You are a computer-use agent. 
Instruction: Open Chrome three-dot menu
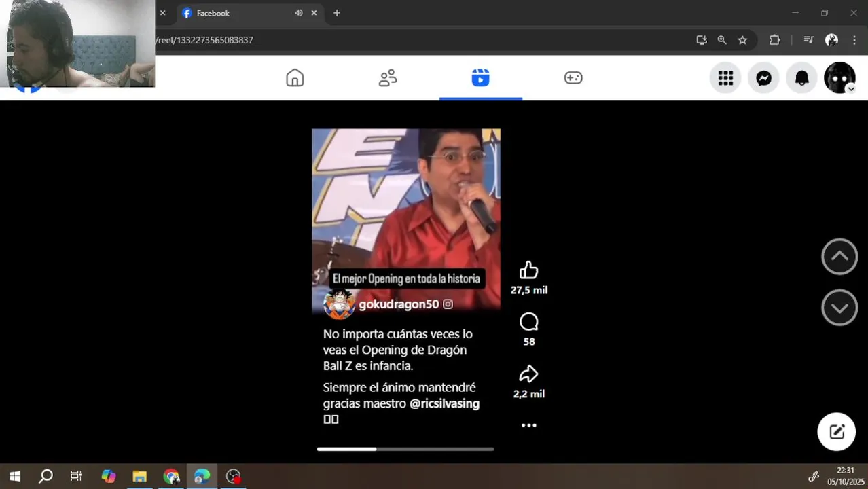[854, 40]
